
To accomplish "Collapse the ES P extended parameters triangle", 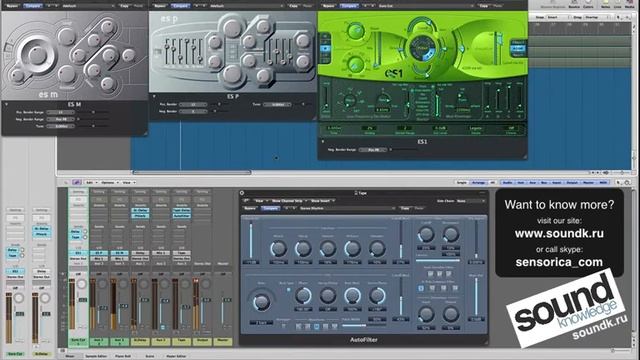I will point(154,96).
